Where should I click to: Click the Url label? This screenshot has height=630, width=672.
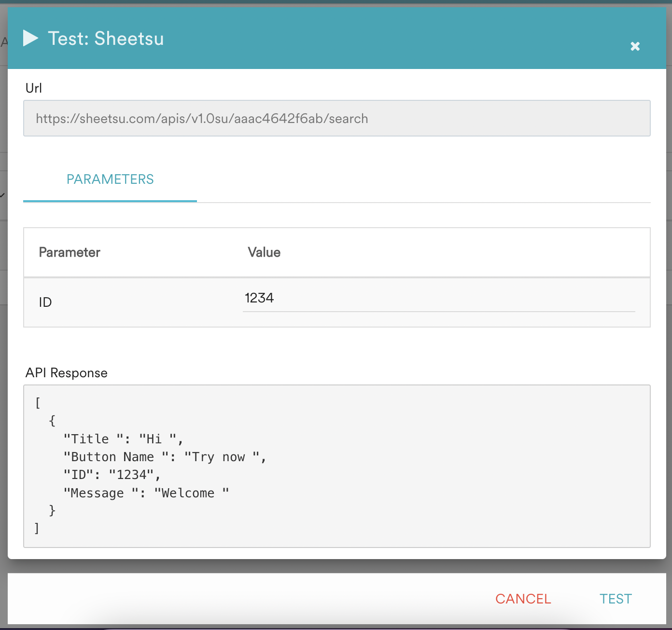point(34,88)
